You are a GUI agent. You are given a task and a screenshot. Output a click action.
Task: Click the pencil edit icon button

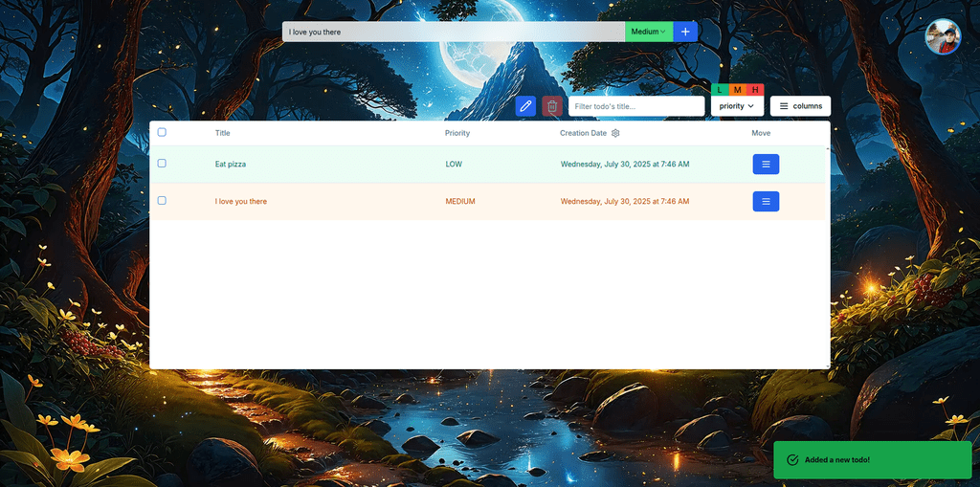[525, 106]
